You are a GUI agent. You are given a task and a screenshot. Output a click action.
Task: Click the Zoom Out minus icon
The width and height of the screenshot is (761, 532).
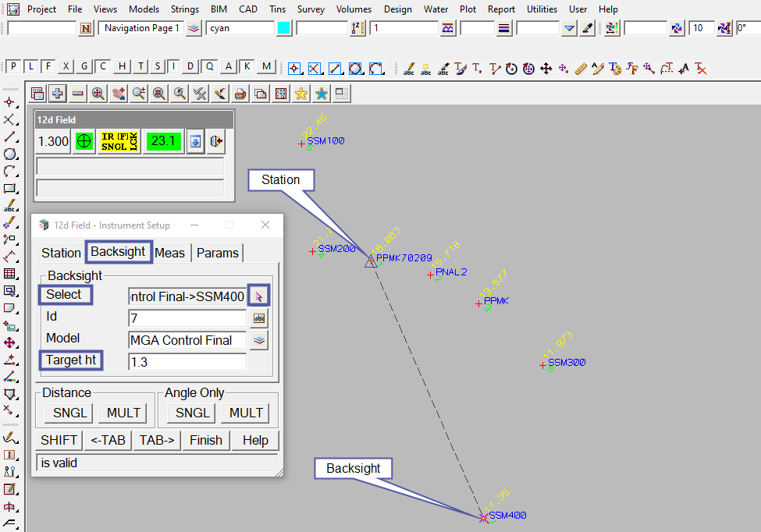click(78, 94)
